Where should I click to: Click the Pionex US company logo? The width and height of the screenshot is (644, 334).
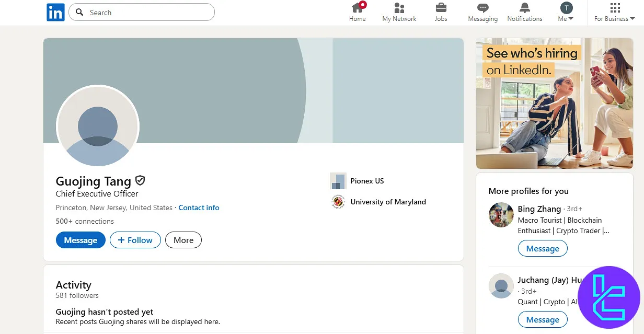(x=338, y=181)
